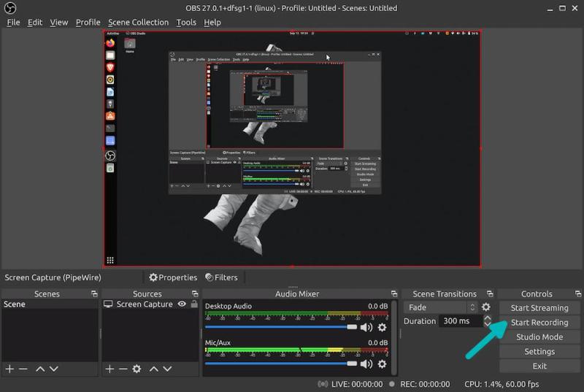Image resolution: width=584 pixels, height=392 pixels.
Task: Move source down in Sources list
Action: pos(166,369)
